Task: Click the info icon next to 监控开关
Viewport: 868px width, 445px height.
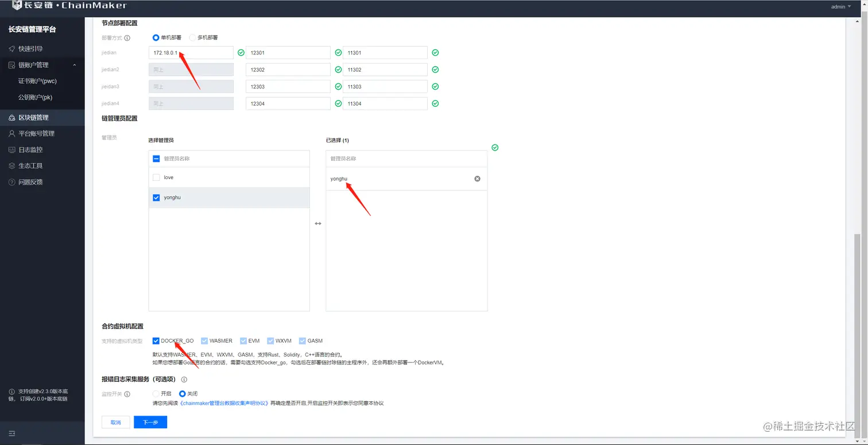Action: [x=127, y=394]
